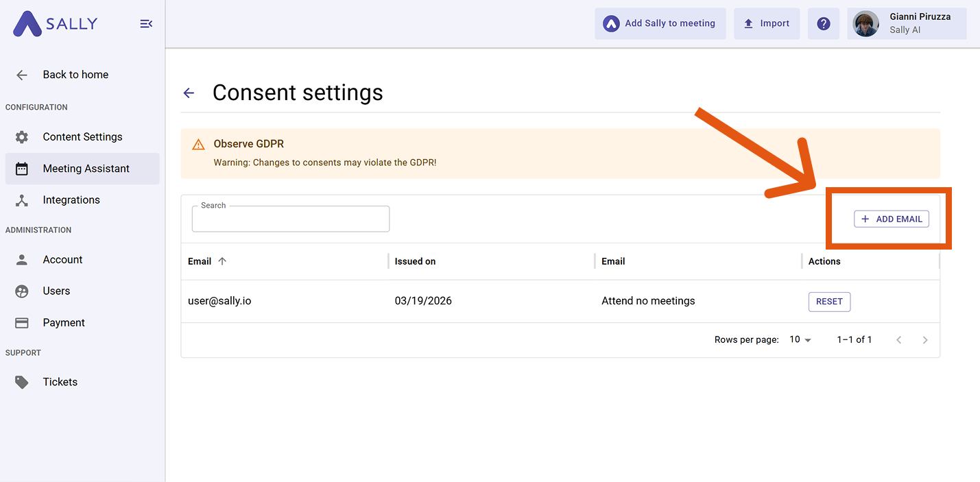Open Content Settings gear icon

point(22,137)
